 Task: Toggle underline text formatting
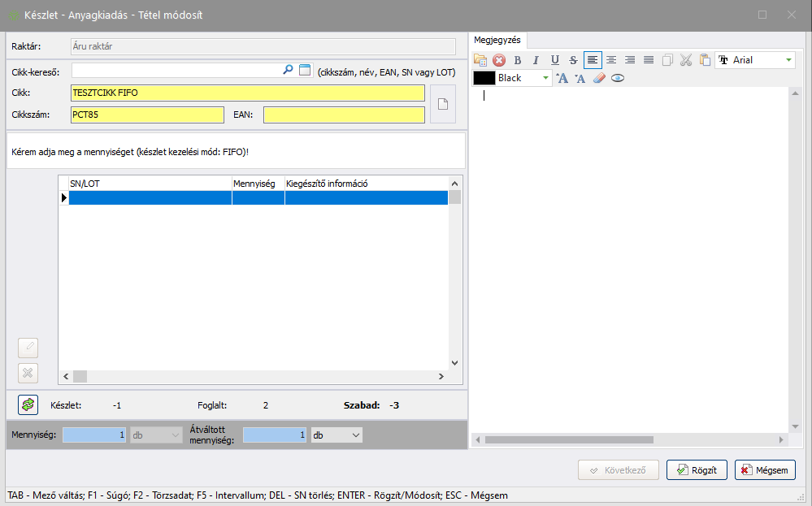click(554, 60)
